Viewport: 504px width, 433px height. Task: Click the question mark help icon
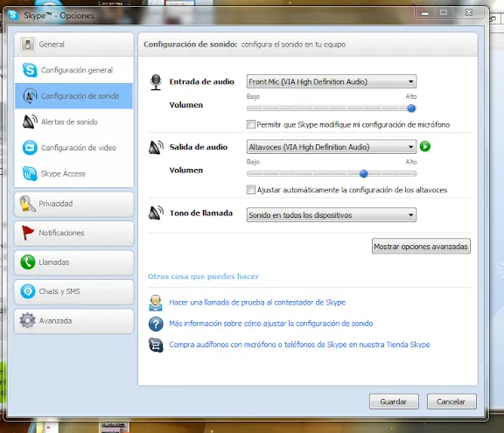coord(156,324)
